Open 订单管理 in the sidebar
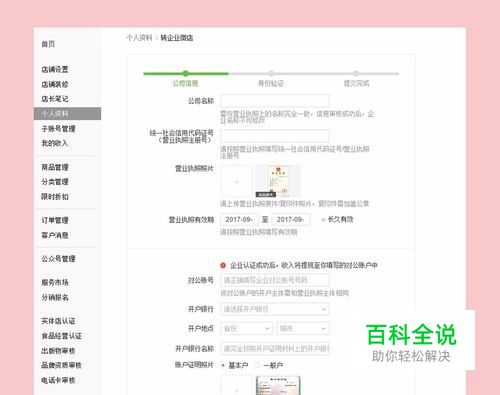This screenshot has height=395, width=500. (x=55, y=220)
